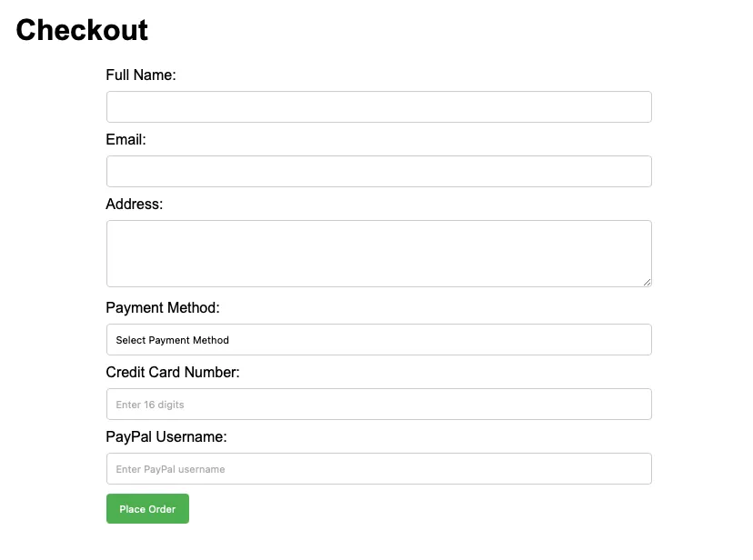Click the Full Name label

[142, 75]
